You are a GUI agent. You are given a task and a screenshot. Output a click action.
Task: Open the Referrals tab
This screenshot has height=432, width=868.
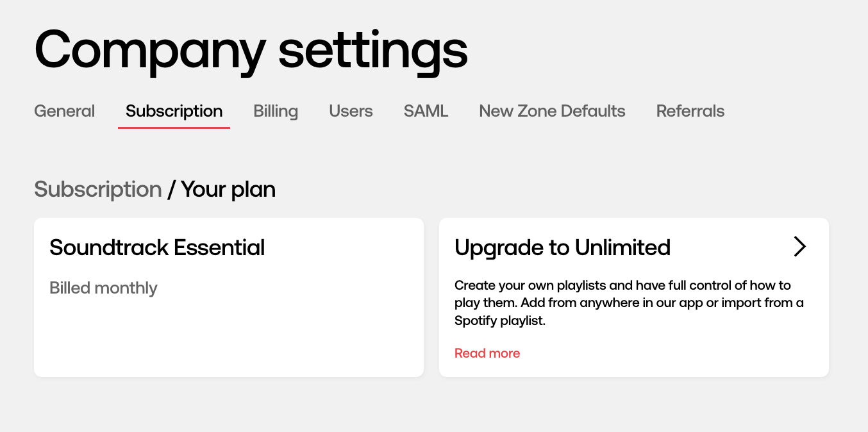(x=690, y=111)
